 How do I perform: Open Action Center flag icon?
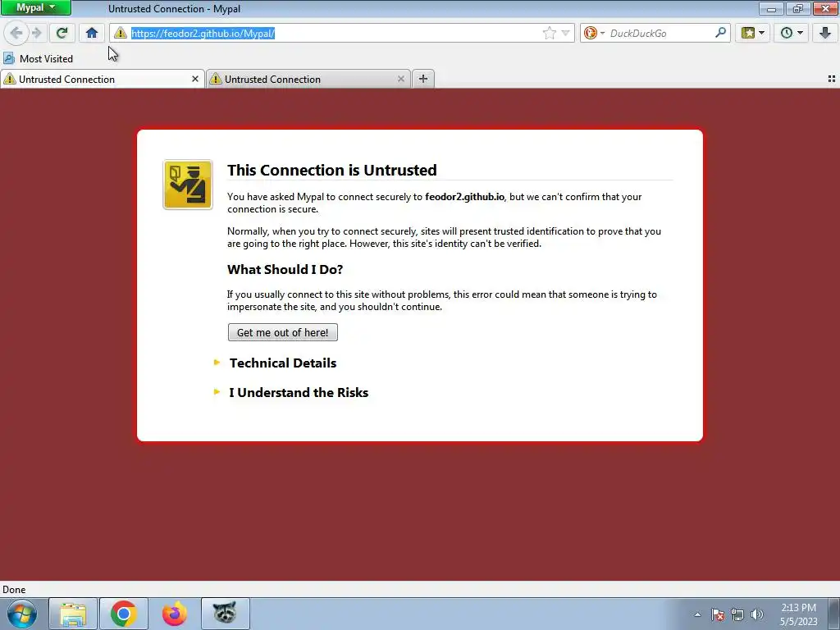718,614
